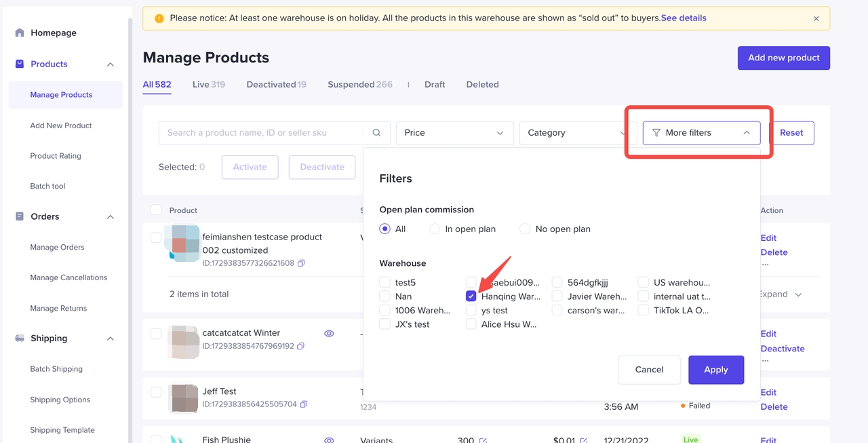Uncheck the Hanqing Warehouse checkbox

pyautogui.click(x=471, y=296)
